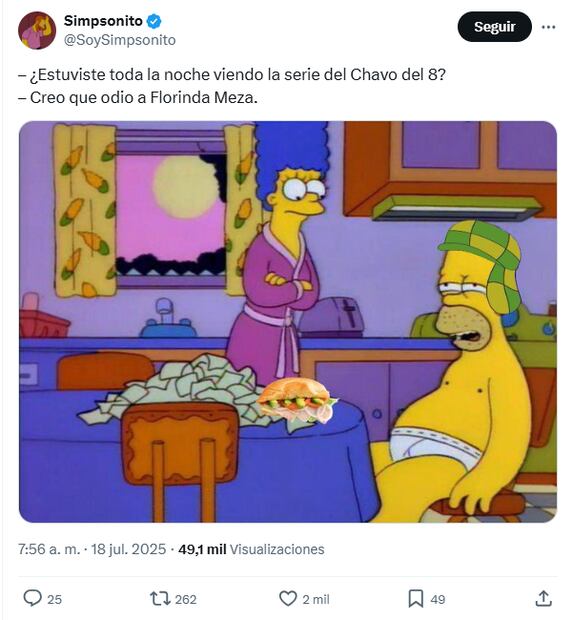Click the 2 mil likes count
The width and height of the screenshot is (573, 620).
pos(316,599)
